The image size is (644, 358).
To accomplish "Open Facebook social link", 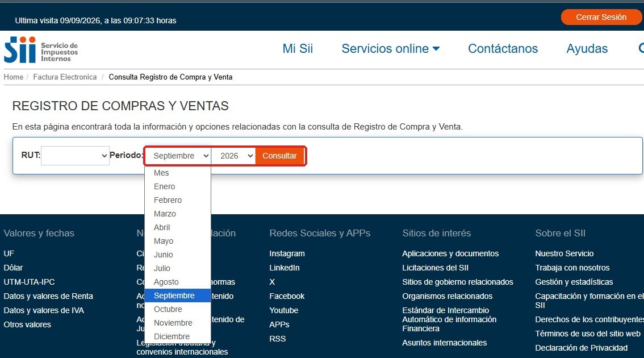I will (x=287, y=296).
